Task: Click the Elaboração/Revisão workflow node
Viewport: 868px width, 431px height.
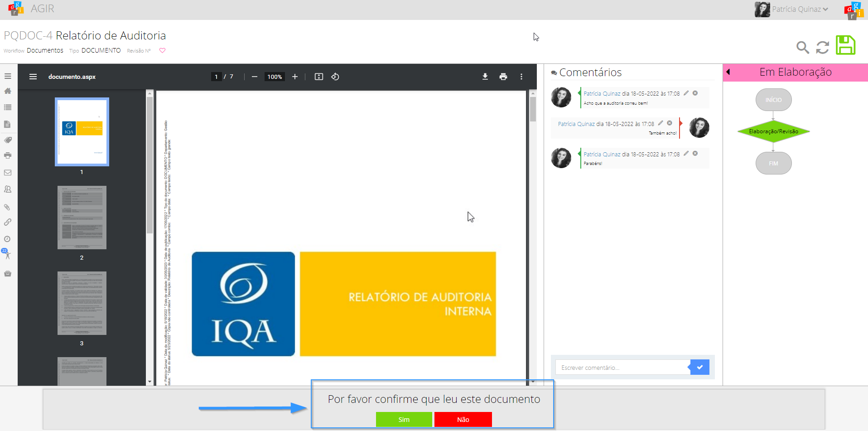Action: click(x=773, y=131)
